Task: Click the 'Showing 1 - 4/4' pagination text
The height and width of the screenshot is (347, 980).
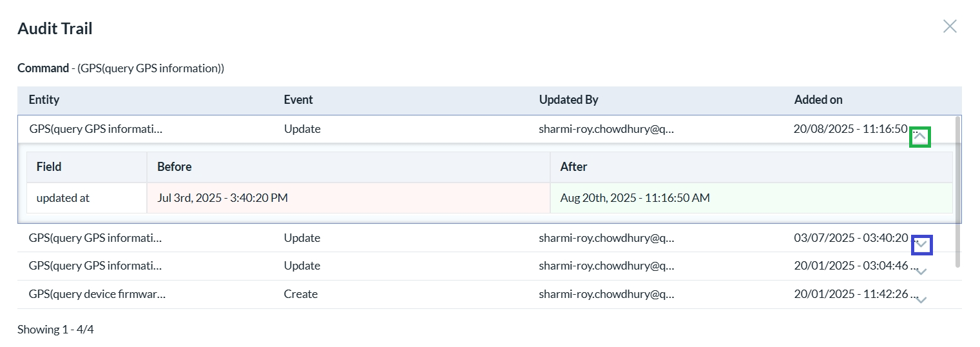Action: (55, 330)
